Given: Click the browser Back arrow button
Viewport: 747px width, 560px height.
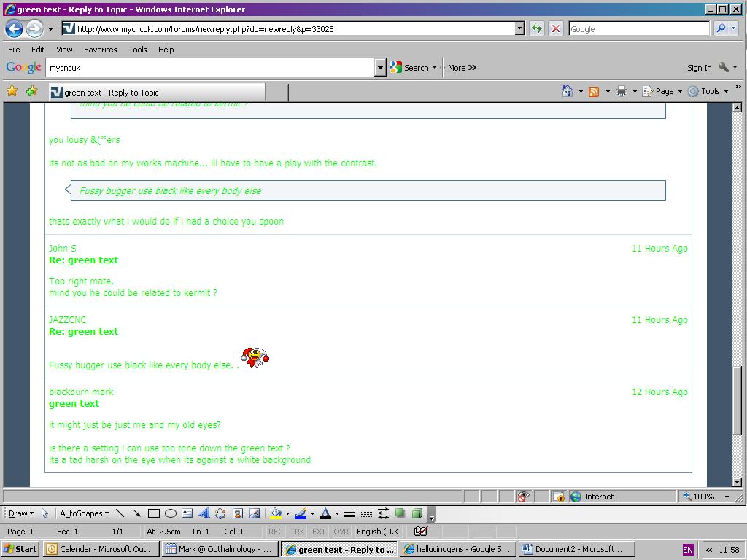Looking at the screenshot, I should click(14, 29).
